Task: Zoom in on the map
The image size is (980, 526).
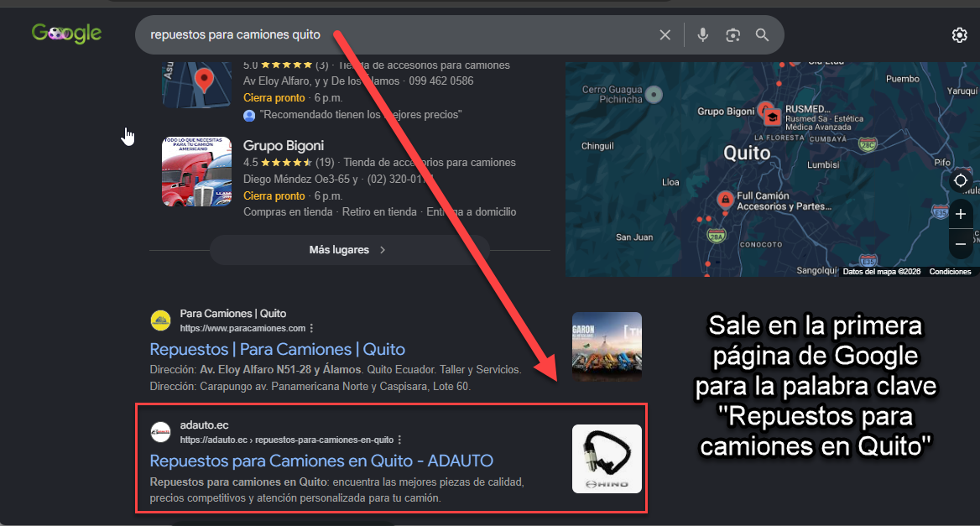Action: pyautogui.click(x=961, y=214)
